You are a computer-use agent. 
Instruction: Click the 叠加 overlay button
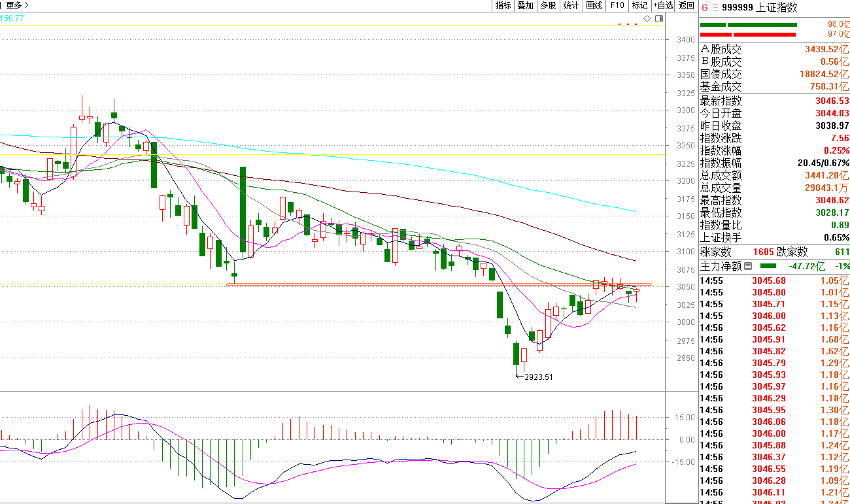coord(526,5)
